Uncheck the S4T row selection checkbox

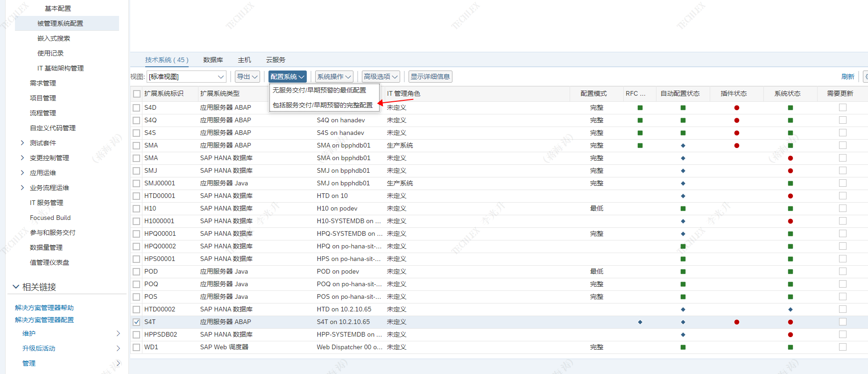[136, 322]
